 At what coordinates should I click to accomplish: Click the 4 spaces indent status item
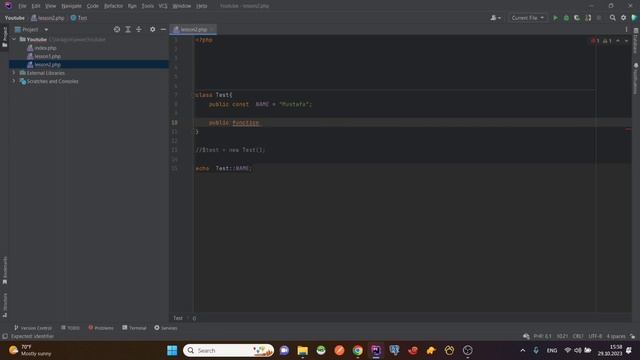[x=616, y=336]
